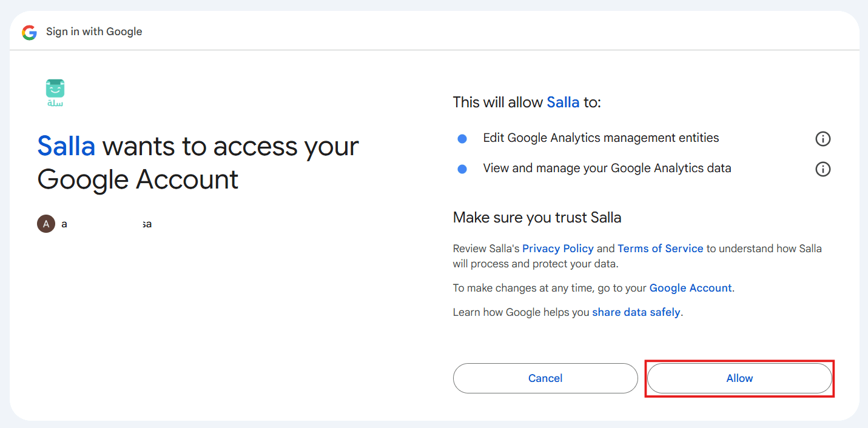This screenshot has width=868, height=428.
Task: Click the Cancel button
Action: coord(545,378)
